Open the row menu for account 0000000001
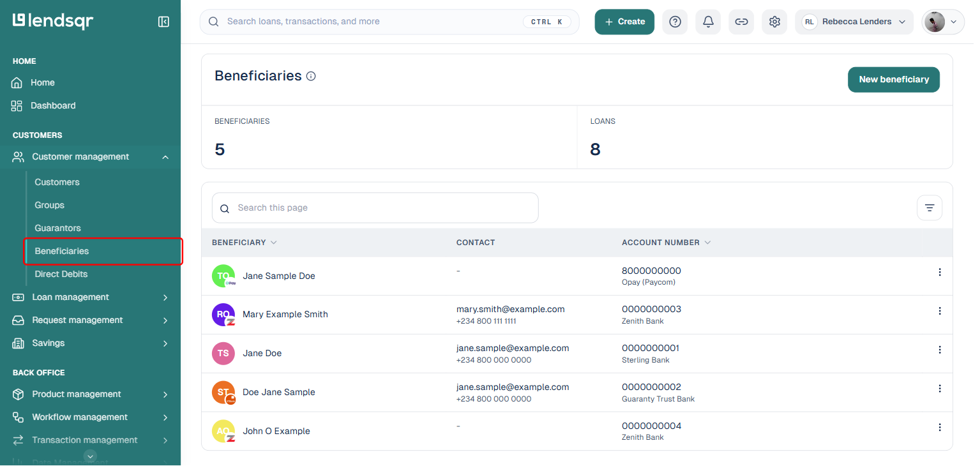Viewport: 980px width, 466px height. coord(939,350)
